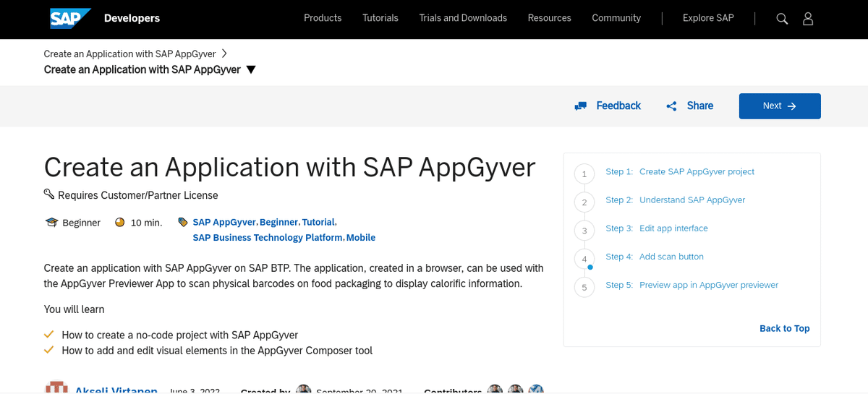This screenshot has width=868, height=394.
Task: Click the breadcrumb chevron arrow
Action: pyautogui.click(x=224, y=53)
